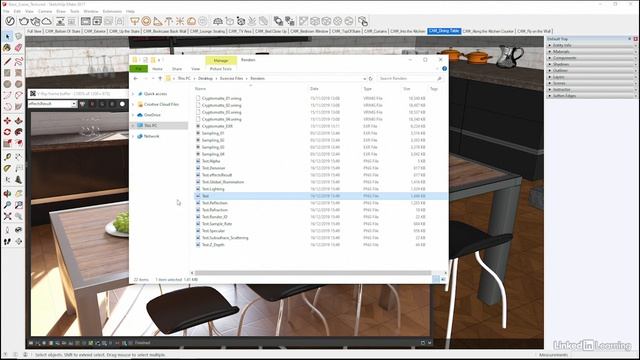
Task: Go back in File Explorer
Action: point(136,78)
